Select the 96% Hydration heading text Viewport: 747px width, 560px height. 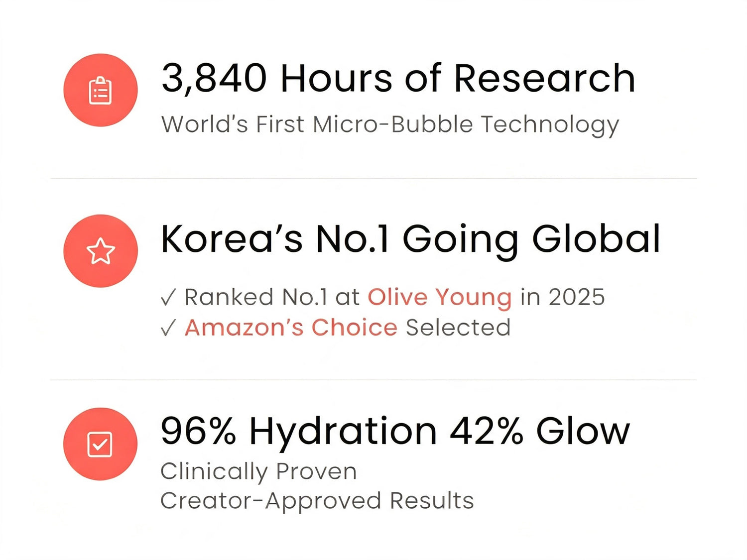(x=299, y=432)
